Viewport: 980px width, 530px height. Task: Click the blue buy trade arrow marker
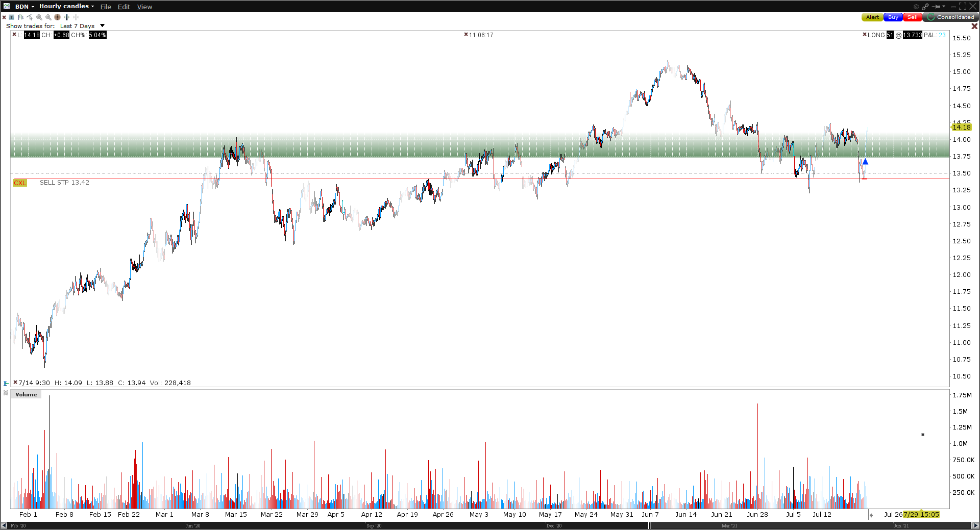coord(865,162)
